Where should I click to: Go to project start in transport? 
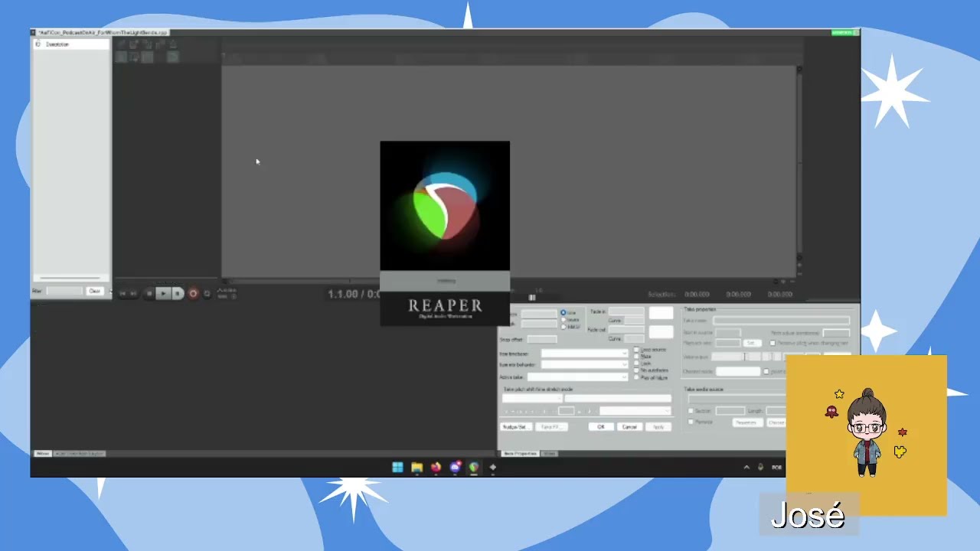tap(122, 293)
